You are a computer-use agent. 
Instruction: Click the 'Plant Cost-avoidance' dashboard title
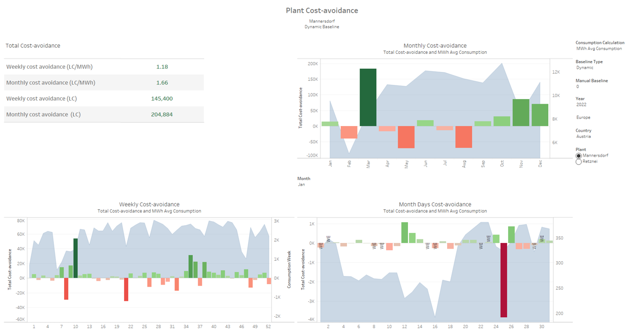(x=322, y=11)
